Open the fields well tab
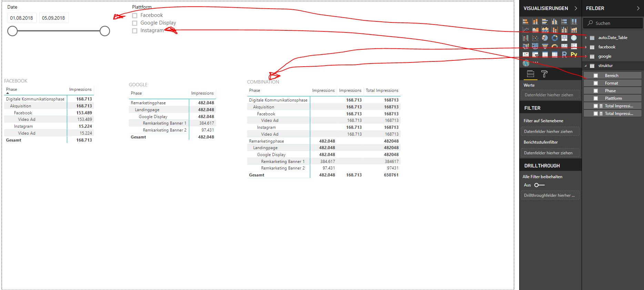The image size is (644, 290). coord(531,74)
